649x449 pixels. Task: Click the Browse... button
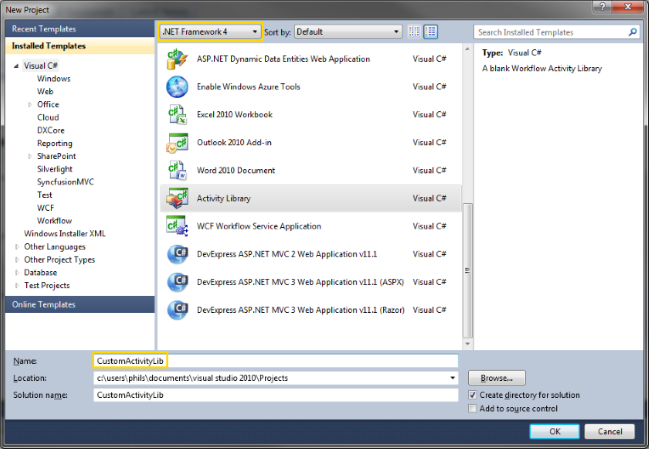click(x=497, y=378)
